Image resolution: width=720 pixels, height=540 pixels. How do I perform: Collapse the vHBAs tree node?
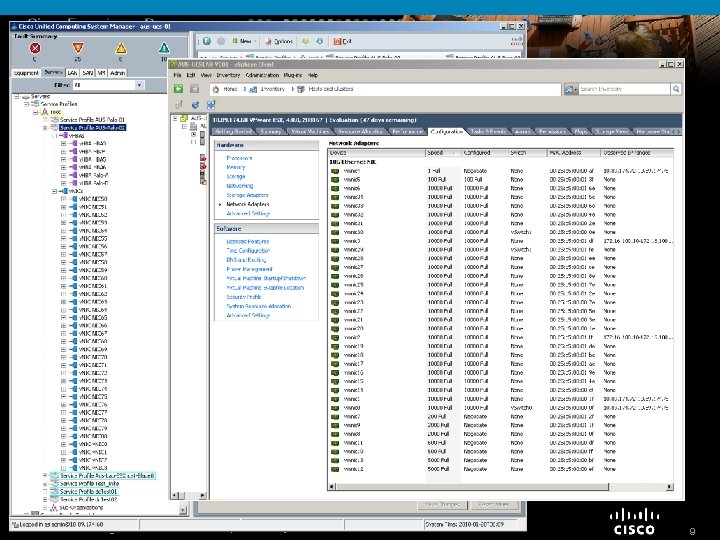click(54, 136)
